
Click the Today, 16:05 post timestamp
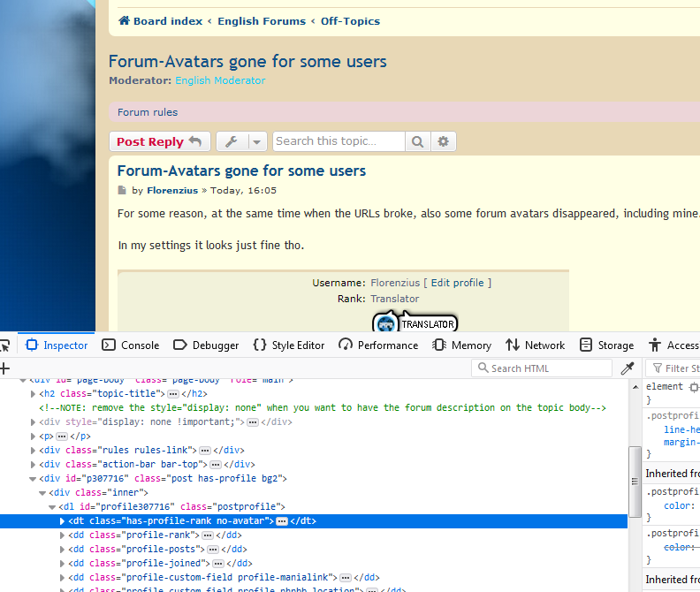243,190
